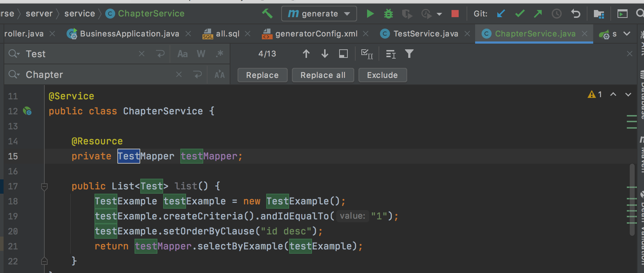Viewport: 644px width, 273px height.
Task: Click the search everywhere magnifier
Action: point(640,14)
